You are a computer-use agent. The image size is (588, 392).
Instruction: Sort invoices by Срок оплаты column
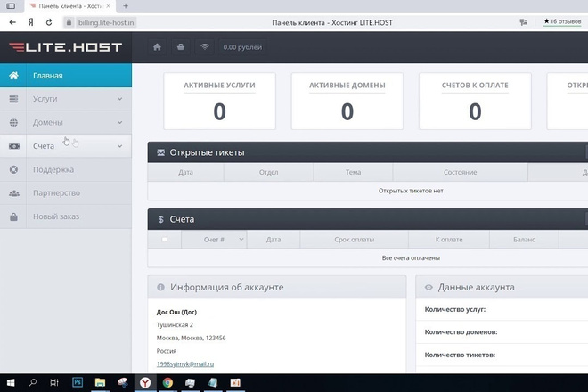(x=355, y=240)
